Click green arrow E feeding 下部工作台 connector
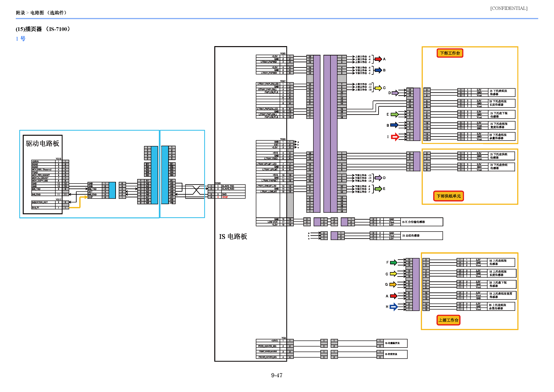 (395, 114)
